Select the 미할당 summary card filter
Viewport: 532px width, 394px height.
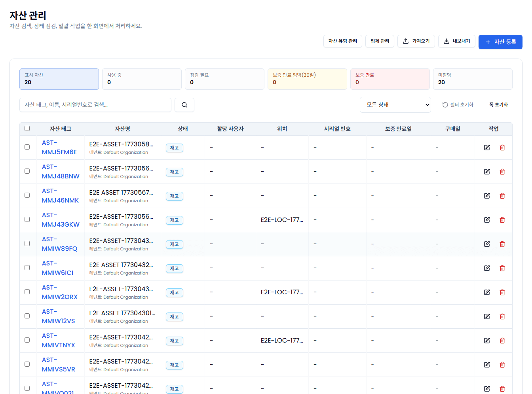(472, 79)
